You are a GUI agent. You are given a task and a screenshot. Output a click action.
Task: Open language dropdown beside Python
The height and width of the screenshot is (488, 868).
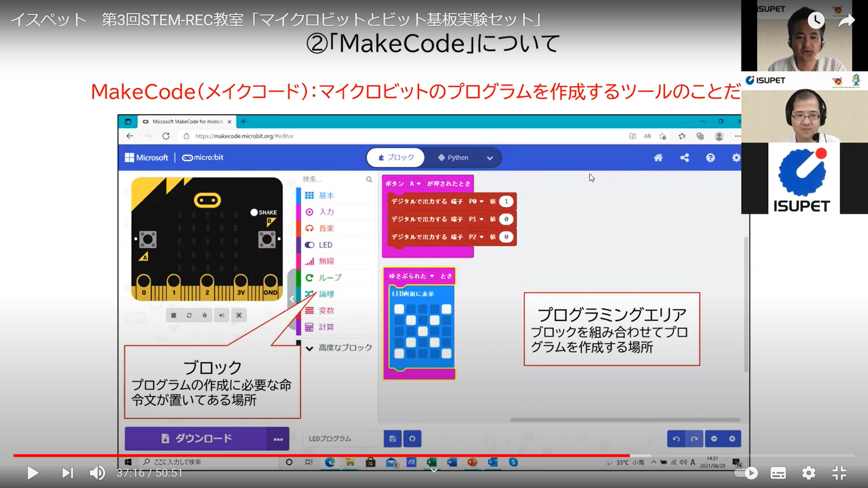point(490,158)
